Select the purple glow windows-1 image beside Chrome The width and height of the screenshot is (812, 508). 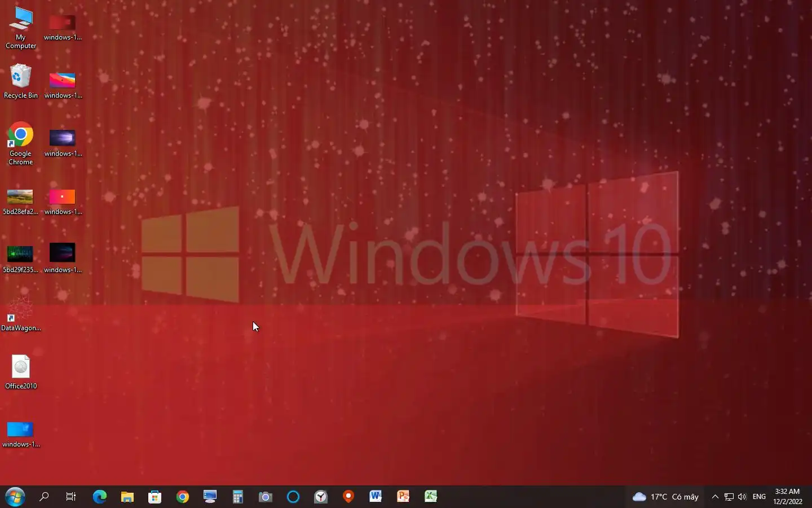(x=63, y=144)
